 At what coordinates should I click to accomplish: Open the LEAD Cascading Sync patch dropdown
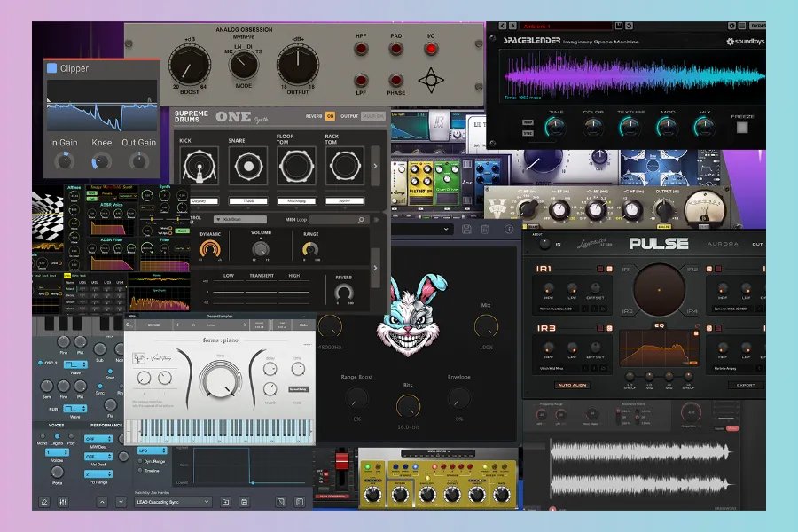[173, 502]
